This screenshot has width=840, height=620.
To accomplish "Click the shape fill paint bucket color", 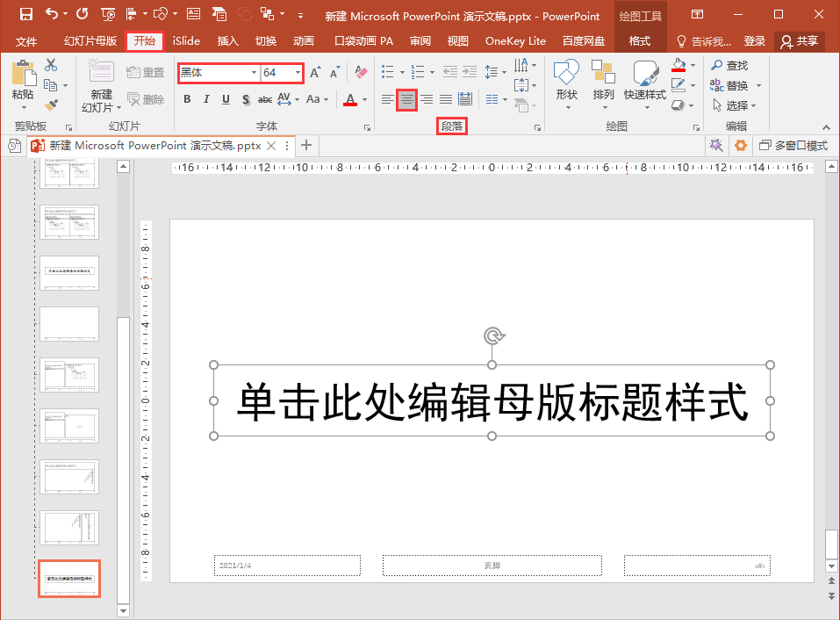I will click(x=678, y=65).
